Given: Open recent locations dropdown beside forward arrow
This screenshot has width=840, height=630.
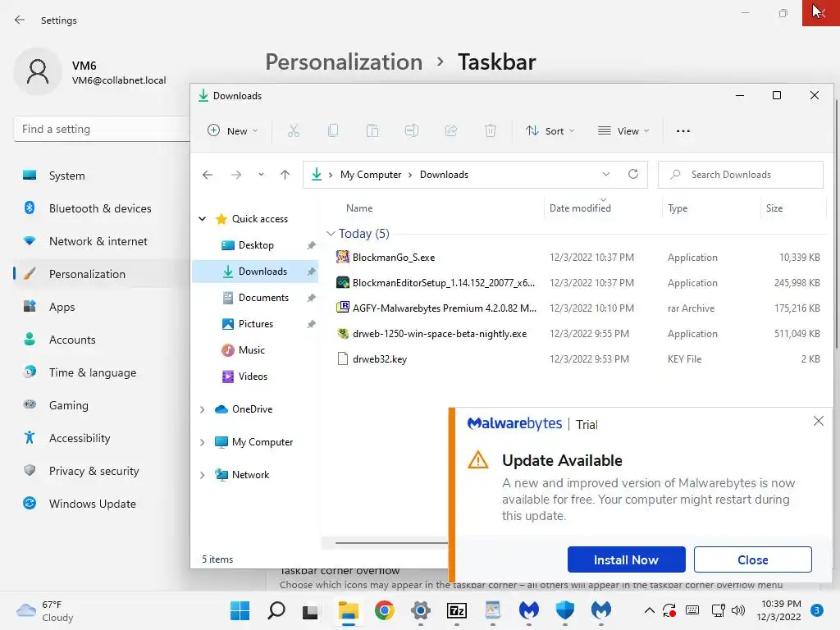Looking at the screenshot, I should click(261, 175).
